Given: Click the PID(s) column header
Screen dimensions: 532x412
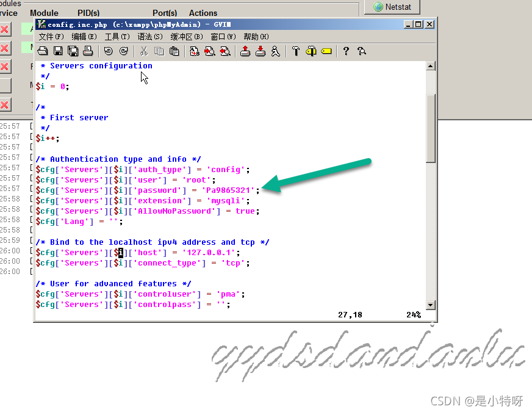Looking at the screenshot, I should pos(88,13).
